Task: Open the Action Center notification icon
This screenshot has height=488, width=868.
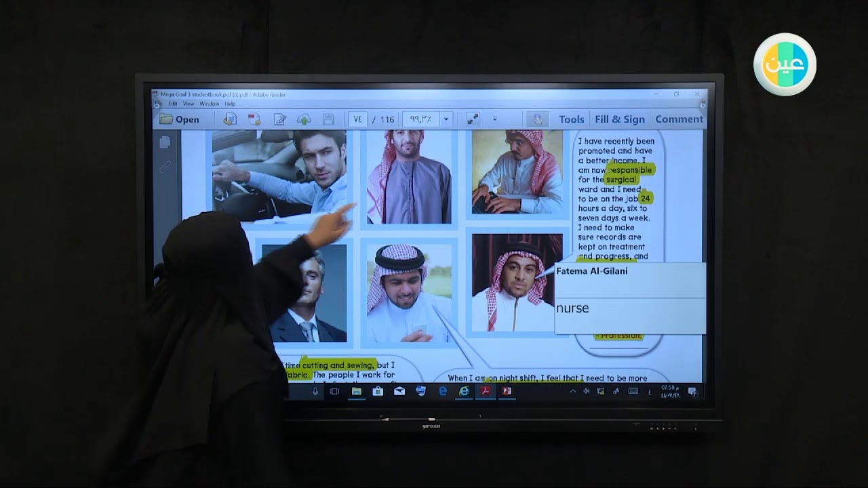Action: click(x=692, y=391)
